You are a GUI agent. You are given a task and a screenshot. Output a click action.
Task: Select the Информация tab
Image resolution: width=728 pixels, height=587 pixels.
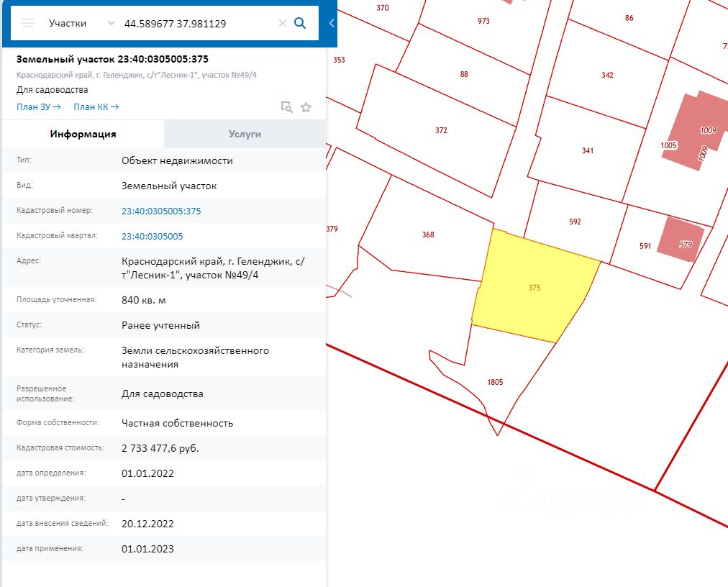(x=83, y=134)
